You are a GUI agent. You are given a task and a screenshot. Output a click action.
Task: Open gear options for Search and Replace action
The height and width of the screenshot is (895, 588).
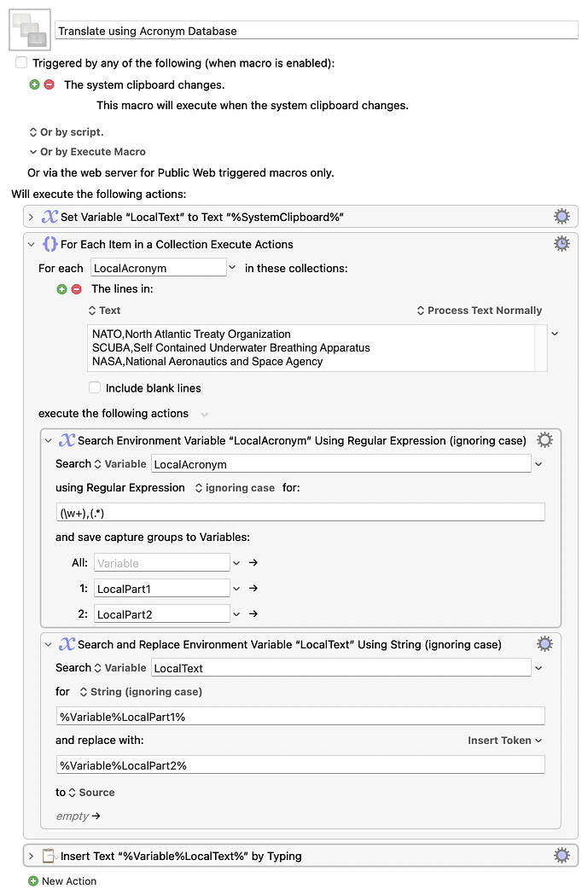544,643
